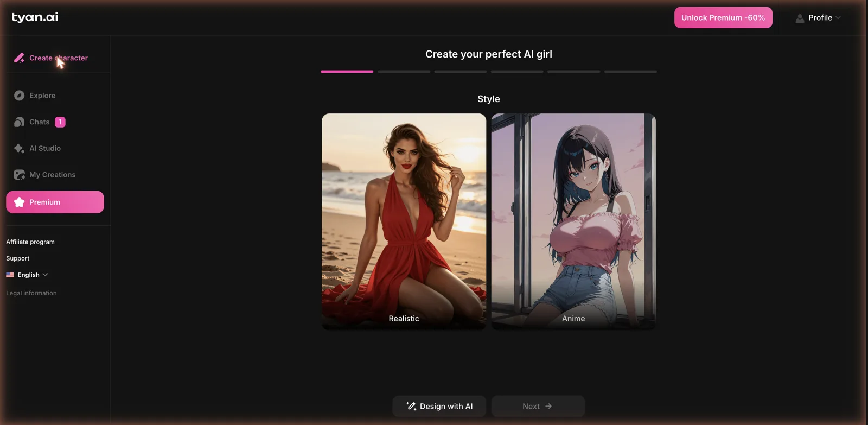The width and height of the screenshot is (868, 425).
Task: Click the US flag language icon
Action: pos(10,275)
